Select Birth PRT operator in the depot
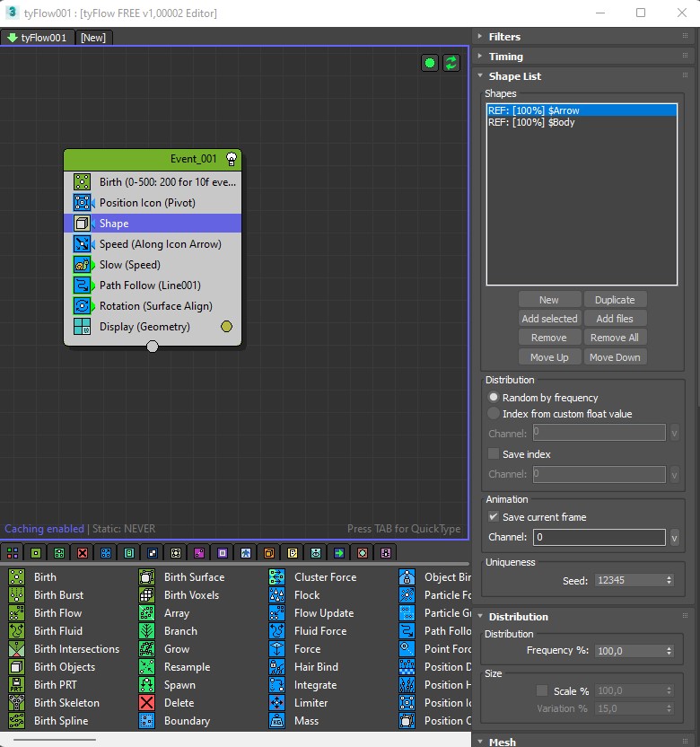Image resolution: width=700 pixels, height=747 pixels. [x=43, y=684]
